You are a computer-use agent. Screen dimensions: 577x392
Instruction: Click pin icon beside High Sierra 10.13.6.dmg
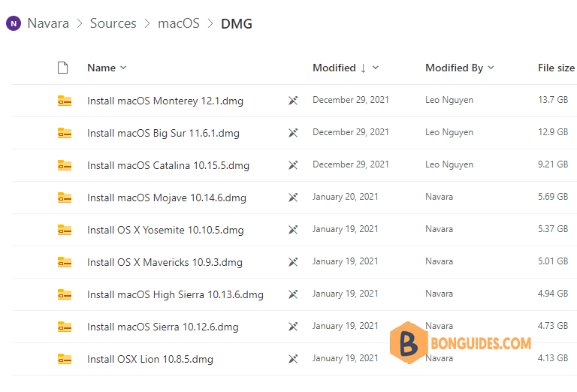click(293, 294)
